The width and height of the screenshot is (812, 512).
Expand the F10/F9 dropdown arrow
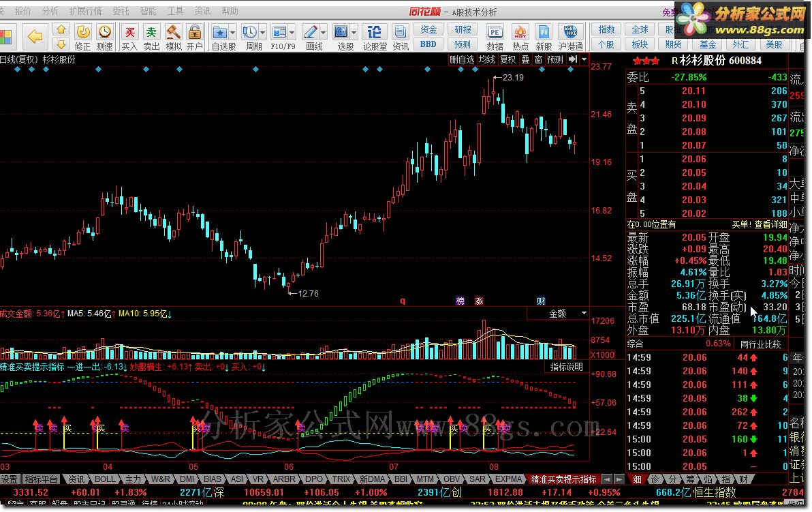point(292,33)
